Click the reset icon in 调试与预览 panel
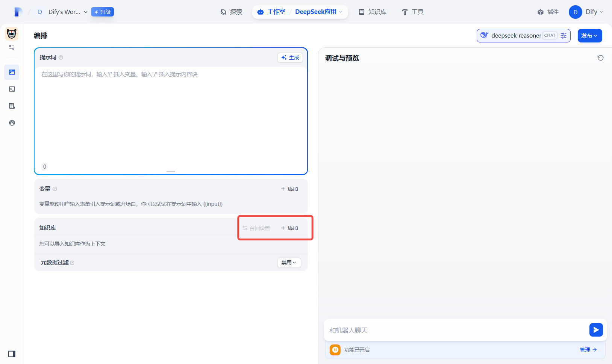Screen dimensions: 612x364 [600, 57]
